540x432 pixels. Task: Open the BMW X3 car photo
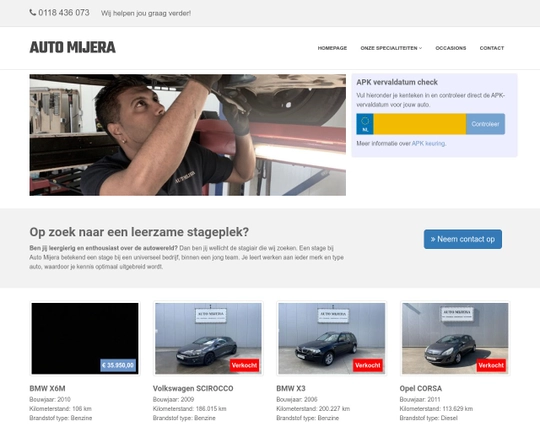pyautogui.click(x=332, y=338)
